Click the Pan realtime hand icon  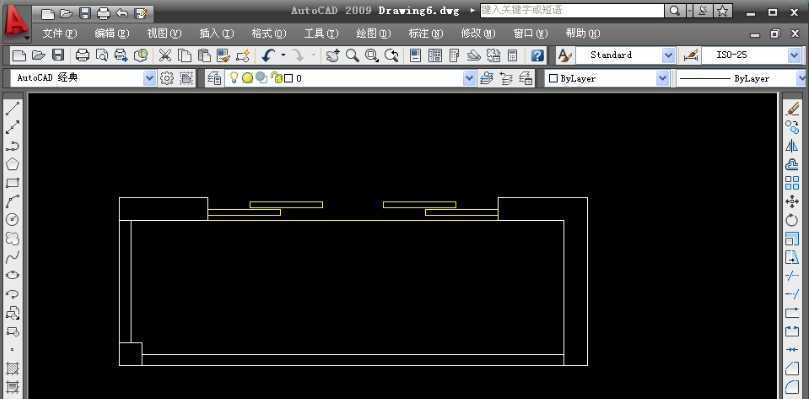pos(333,55)
